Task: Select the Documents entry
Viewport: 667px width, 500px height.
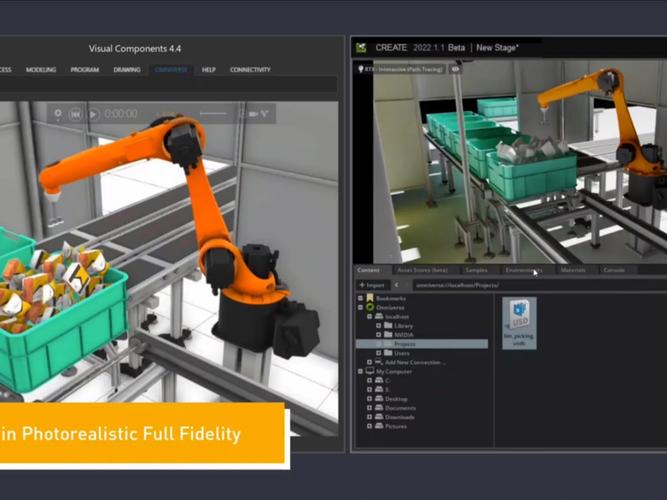Action: [395, 408]
